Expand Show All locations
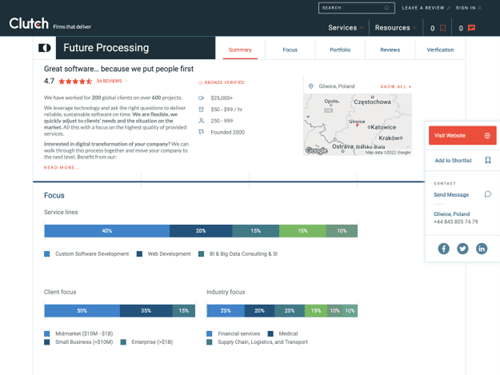Image resolution: width=500 pixels, height=375 pixels. tap(396, 87)
